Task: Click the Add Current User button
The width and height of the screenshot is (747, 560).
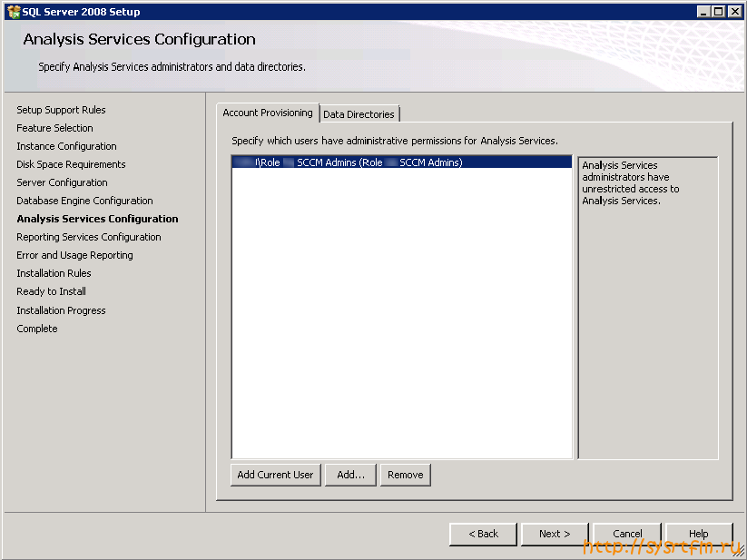Action: (x=275, y=475)
